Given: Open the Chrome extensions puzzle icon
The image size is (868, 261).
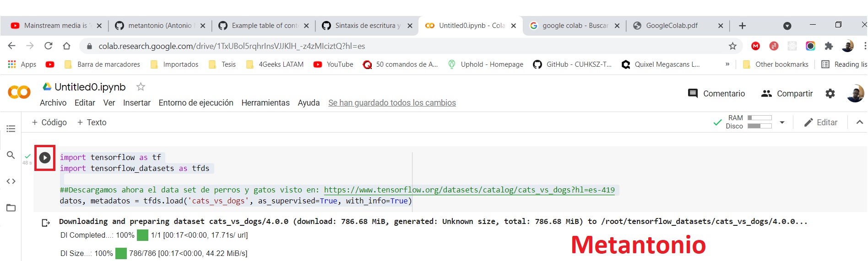Looking at the screenshot, I should click(829, 46).
